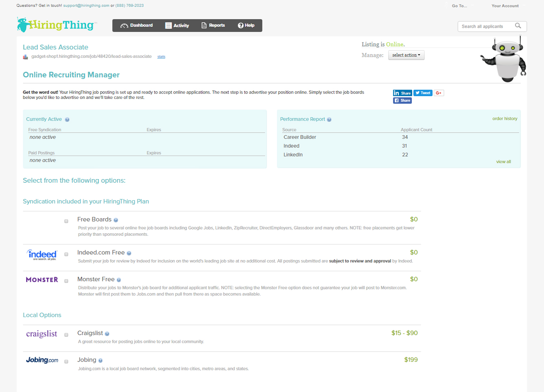Click the stats chart icon by job URL

[26, 57]
